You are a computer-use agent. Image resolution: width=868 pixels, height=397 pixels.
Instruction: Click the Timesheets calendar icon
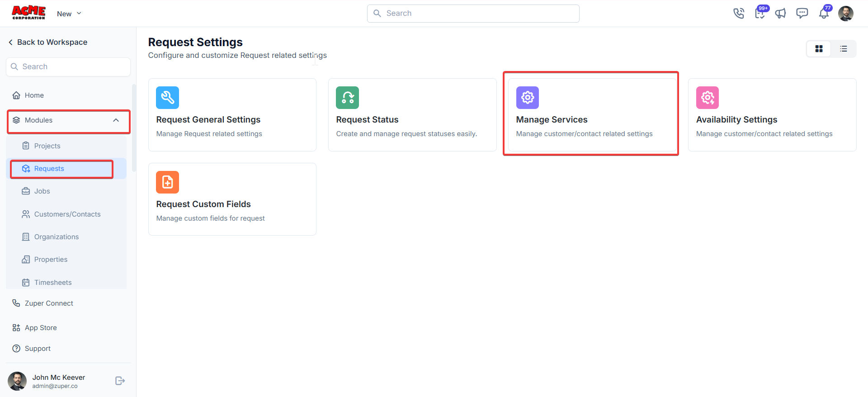(26, 283)
